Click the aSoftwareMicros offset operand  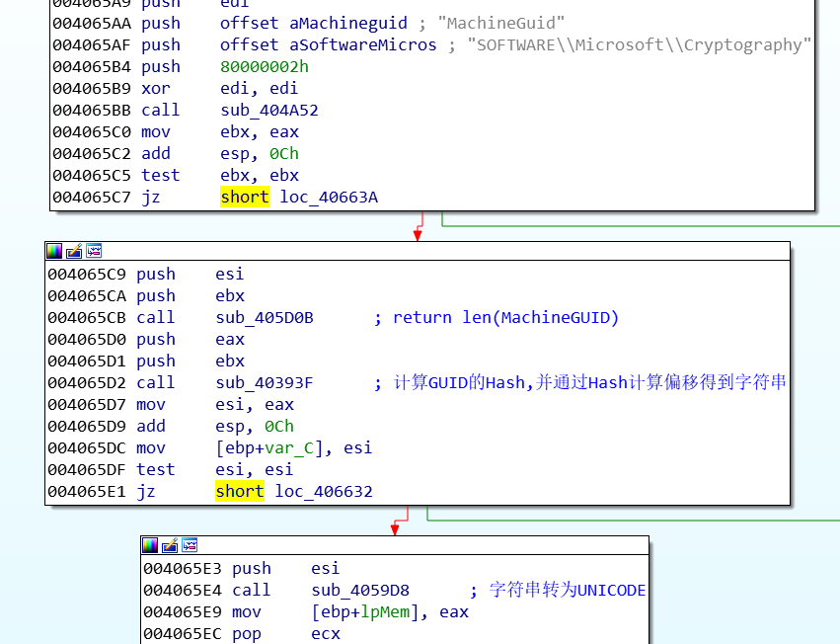[363, 45]
